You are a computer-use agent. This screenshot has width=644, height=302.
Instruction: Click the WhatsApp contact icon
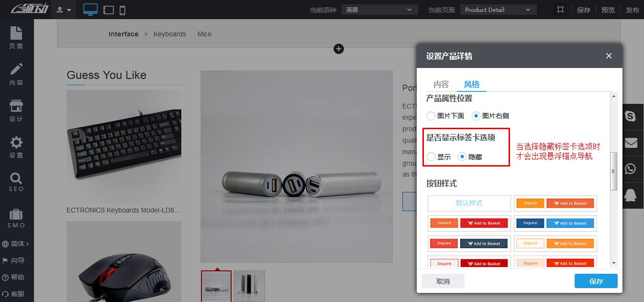[631, 168]
